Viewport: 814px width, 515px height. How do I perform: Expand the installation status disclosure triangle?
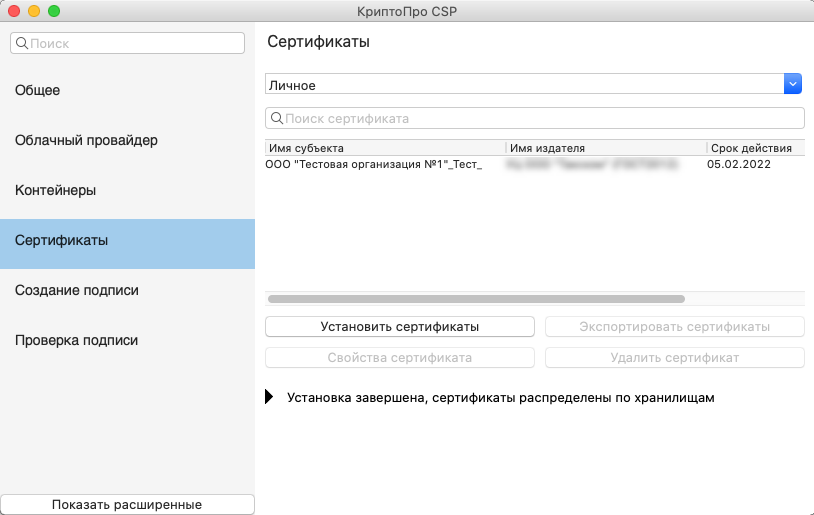[x=269, y=397]
